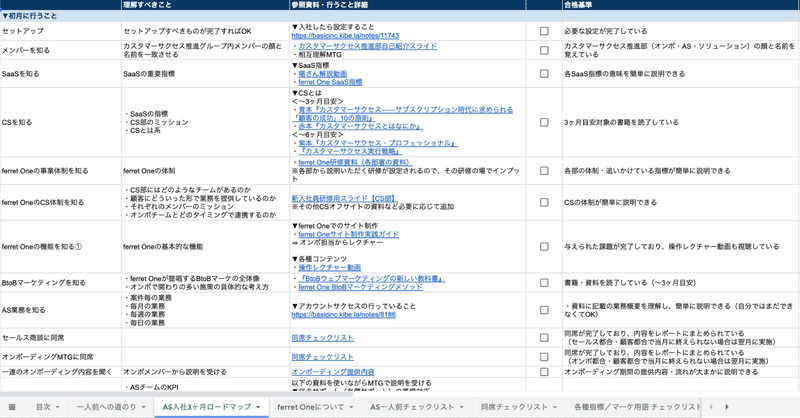Toggle the SaaSを知る row checkbox

tap(544, 73)
